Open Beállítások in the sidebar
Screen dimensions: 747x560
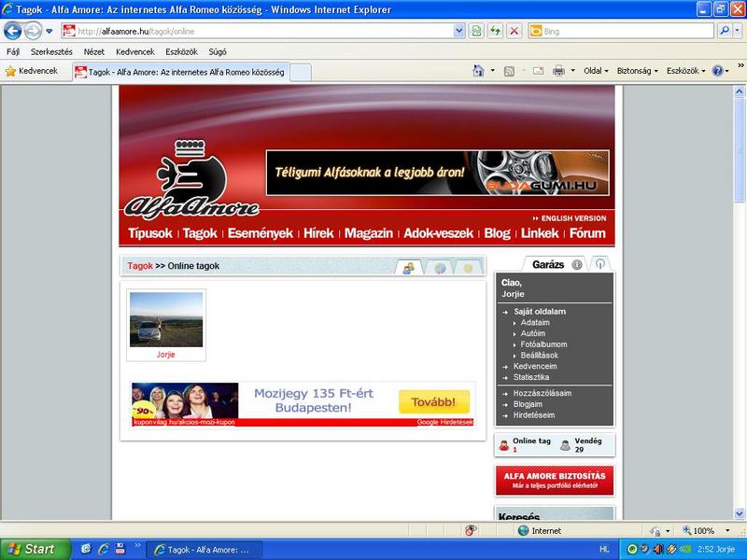[x=540, y=356]
